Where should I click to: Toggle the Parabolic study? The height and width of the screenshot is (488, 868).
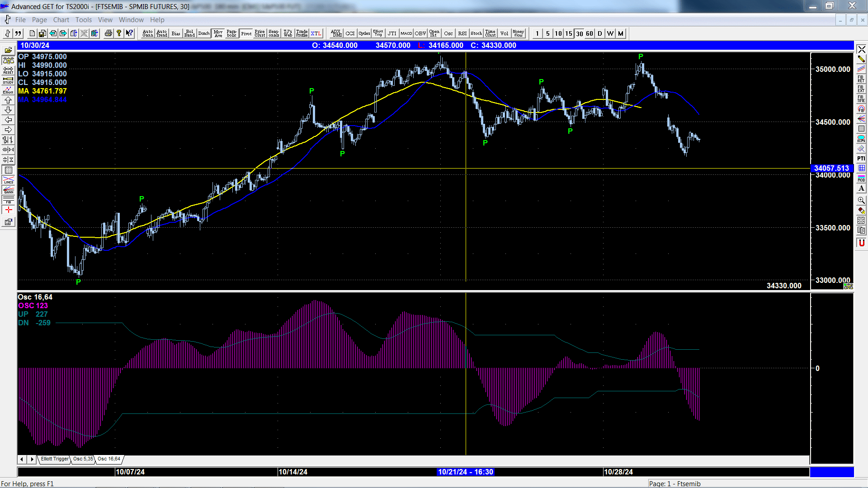[231, 33]
